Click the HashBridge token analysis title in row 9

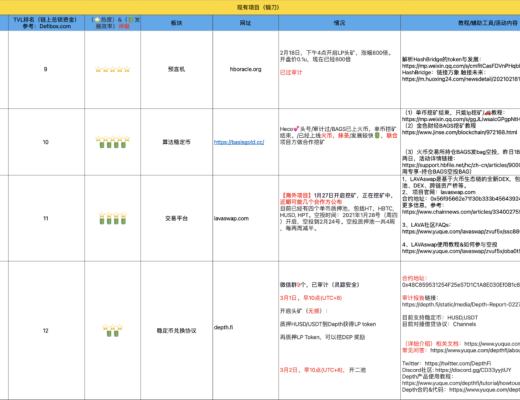(x=441, y=59)
